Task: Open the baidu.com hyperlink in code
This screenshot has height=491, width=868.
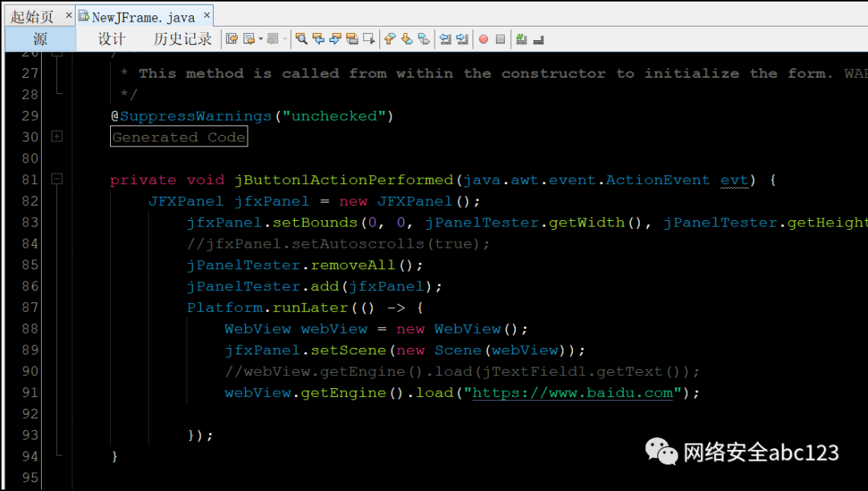Action: (x=572, y=392)
